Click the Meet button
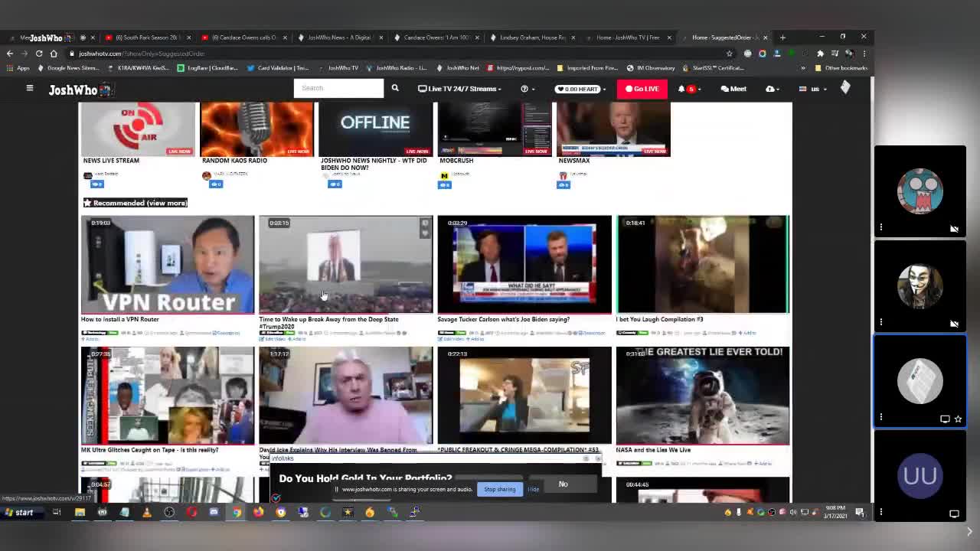 (733, 89)
